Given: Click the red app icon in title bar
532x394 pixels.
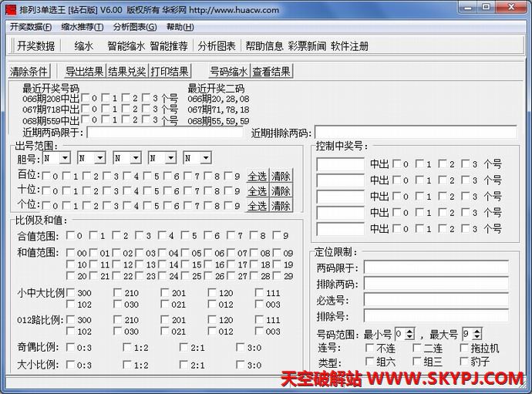Looking at the screenshot, I should pyautogui.click(x=9, y=8).
